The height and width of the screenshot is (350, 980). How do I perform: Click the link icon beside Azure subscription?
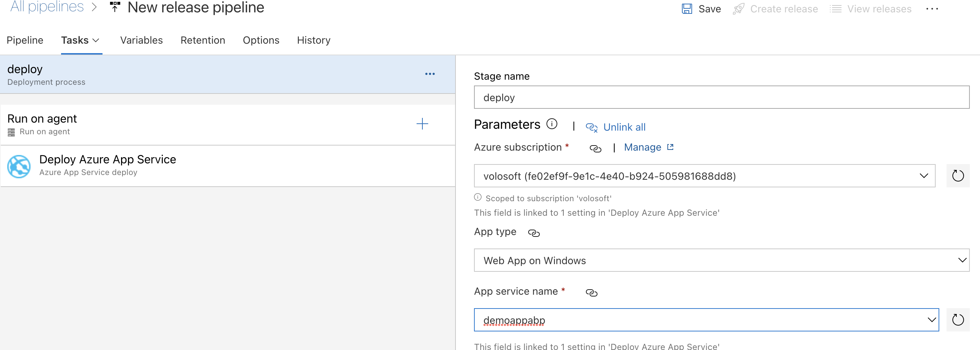[x=595, y=148]
